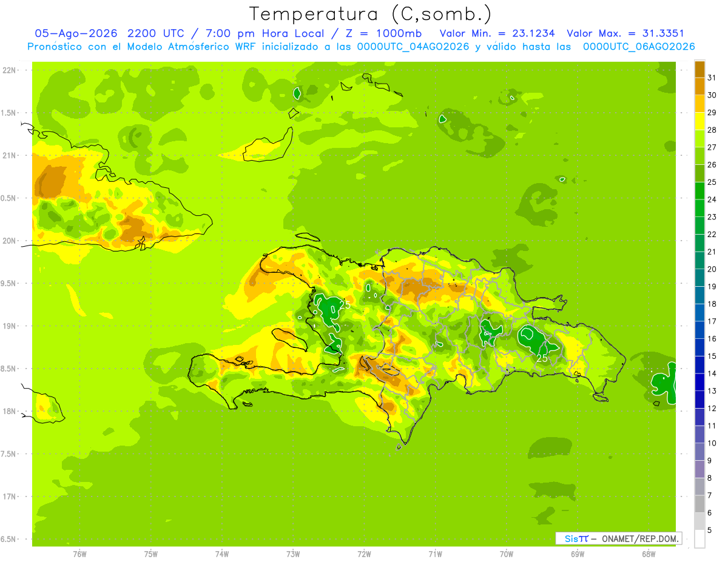Select the date text '05-Ago-2026'
The height and width of the screenshot is (562, 728).
coord(76,33)
